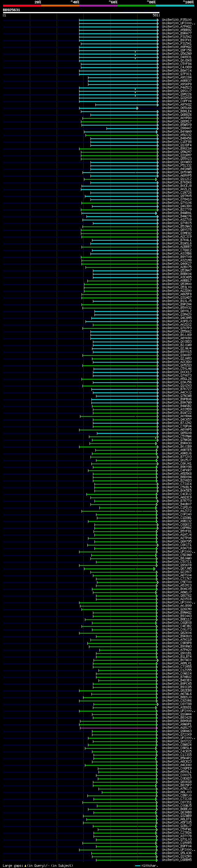
Task: Click the UniRef100_P51332 label
Action: click(x=176, y=165)
